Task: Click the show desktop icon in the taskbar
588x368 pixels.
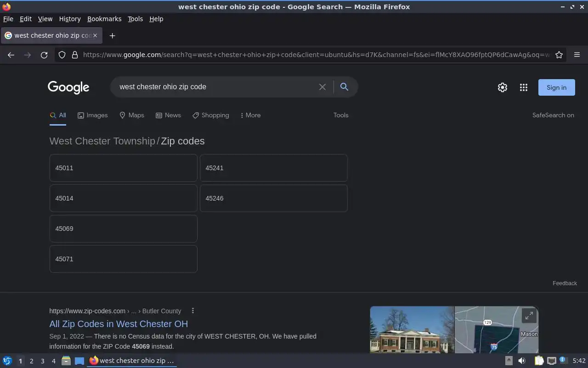Action: pos(79,361)
